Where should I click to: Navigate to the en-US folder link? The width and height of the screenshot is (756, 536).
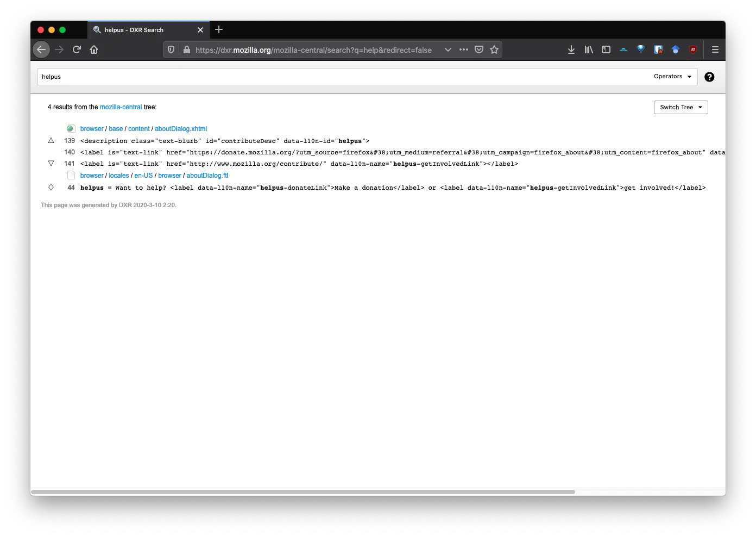pos(143,176)
